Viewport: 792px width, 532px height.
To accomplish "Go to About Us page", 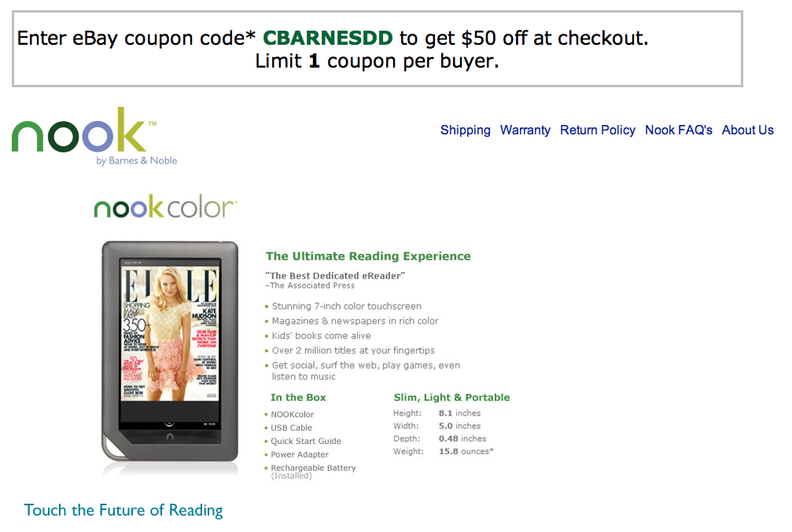I will click(x=747, y=130).
